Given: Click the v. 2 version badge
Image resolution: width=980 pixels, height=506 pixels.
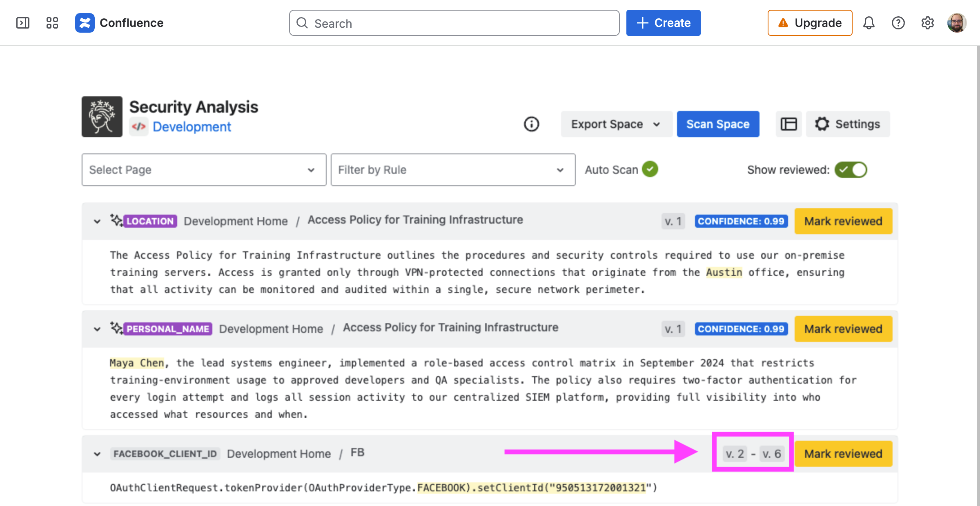Looking at the screenshot, I should [735, 454].
